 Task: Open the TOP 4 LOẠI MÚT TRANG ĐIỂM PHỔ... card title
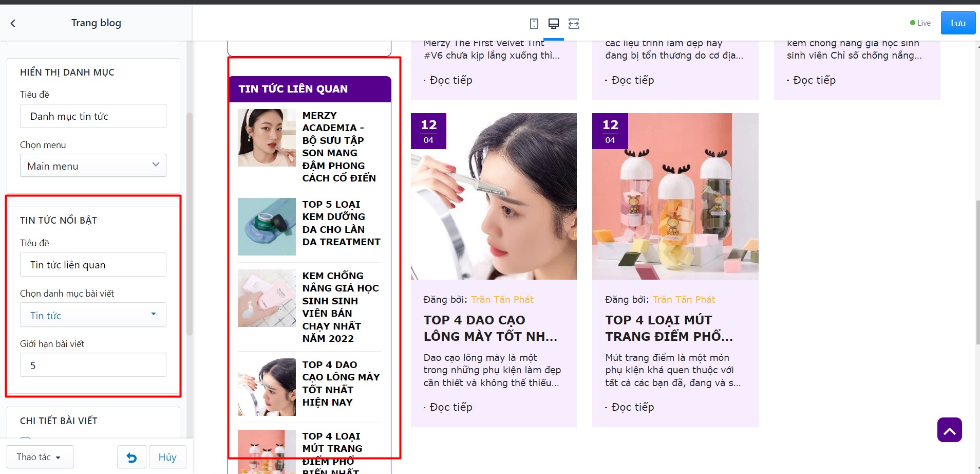coord(669,328)
